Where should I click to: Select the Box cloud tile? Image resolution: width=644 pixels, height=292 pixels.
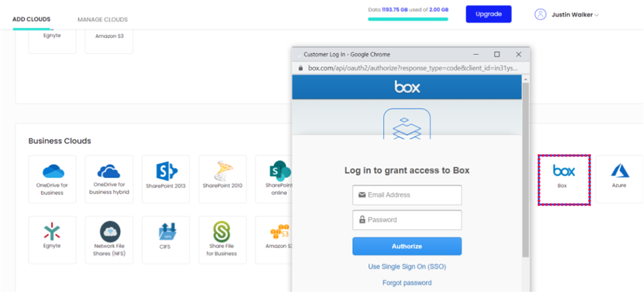(564, 180)
